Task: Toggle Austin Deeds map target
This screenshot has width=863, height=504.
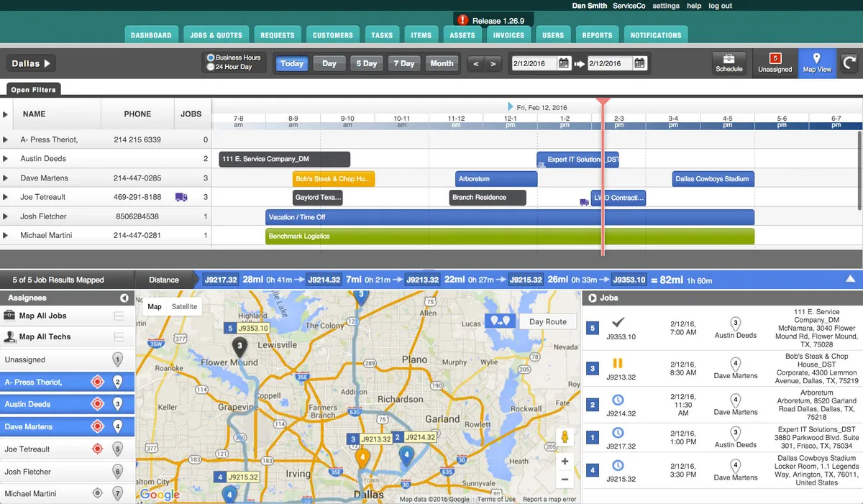Action: coord(97,405)
